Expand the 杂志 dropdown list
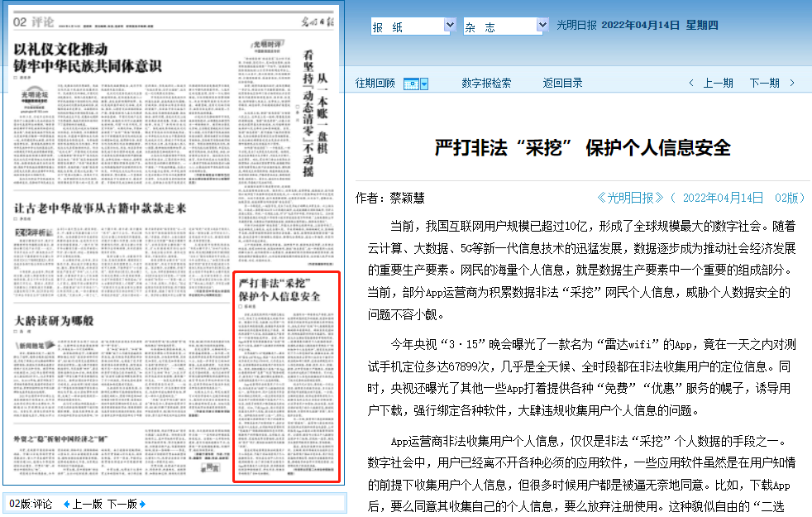This screenshot has height=517, width=812. tap(542, 26)
